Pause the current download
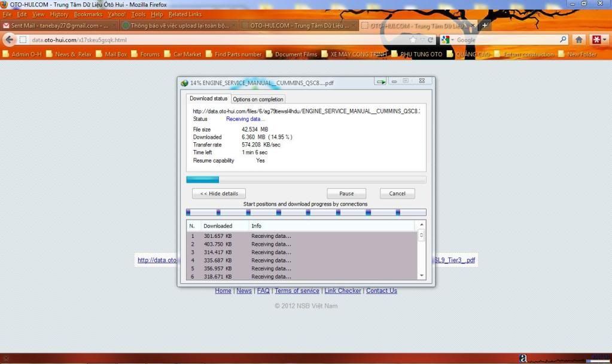 point(346,194)
